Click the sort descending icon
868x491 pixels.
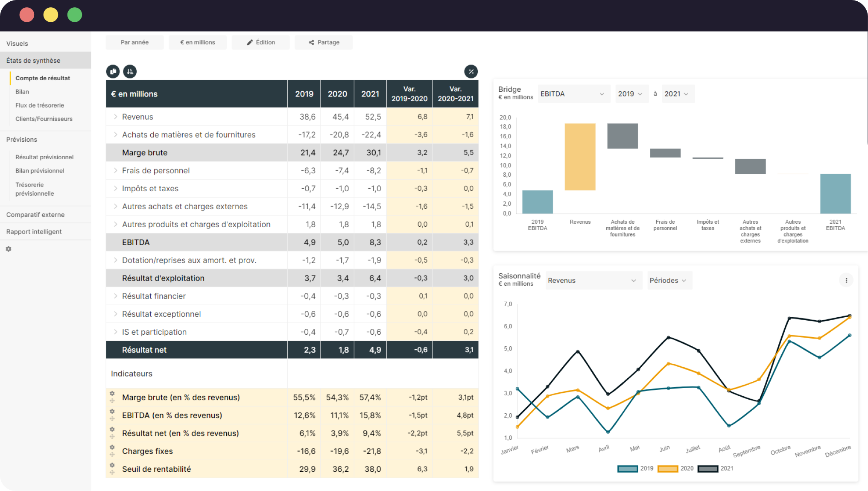coord(130,71)
